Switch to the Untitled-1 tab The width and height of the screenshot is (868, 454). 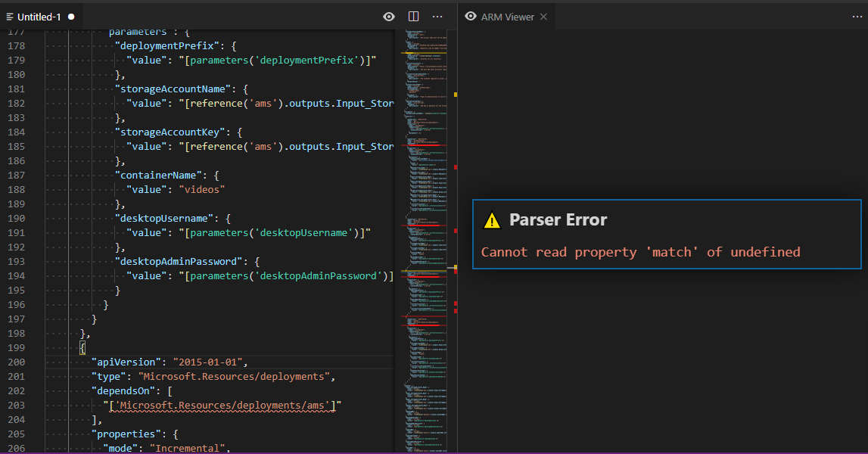40,17
